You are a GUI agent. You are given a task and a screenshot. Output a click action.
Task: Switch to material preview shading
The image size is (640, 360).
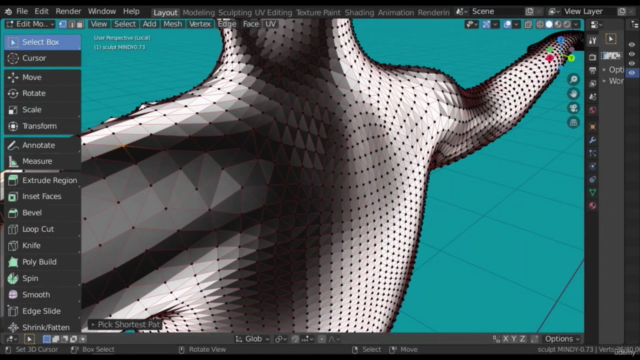(558, 24)
